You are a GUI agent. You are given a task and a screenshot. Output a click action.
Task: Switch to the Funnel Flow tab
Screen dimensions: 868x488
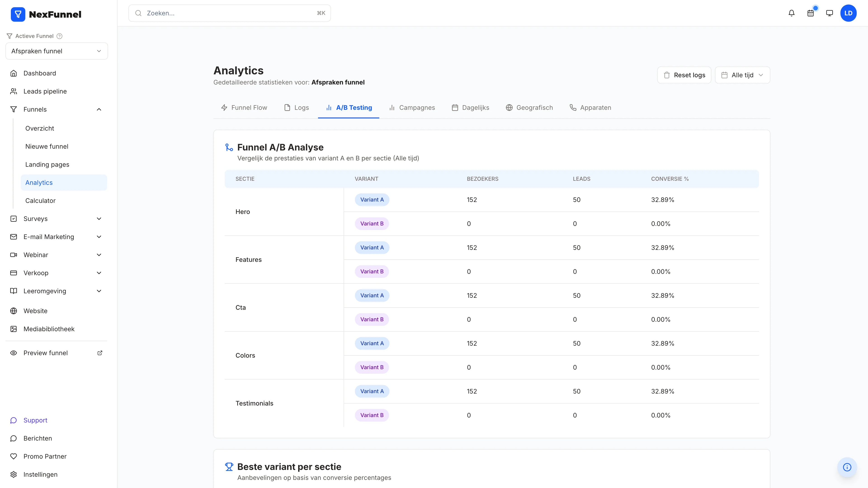click(244, 108)
